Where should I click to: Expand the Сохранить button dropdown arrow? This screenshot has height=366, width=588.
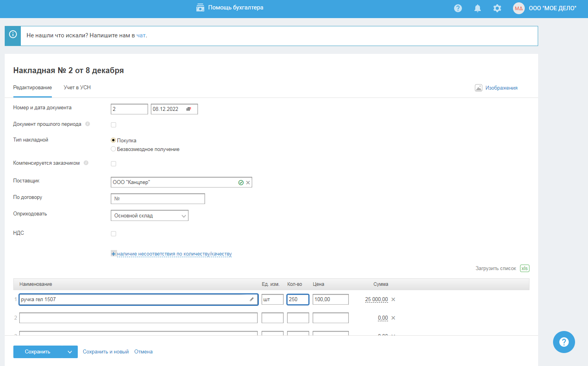(70, 352)
